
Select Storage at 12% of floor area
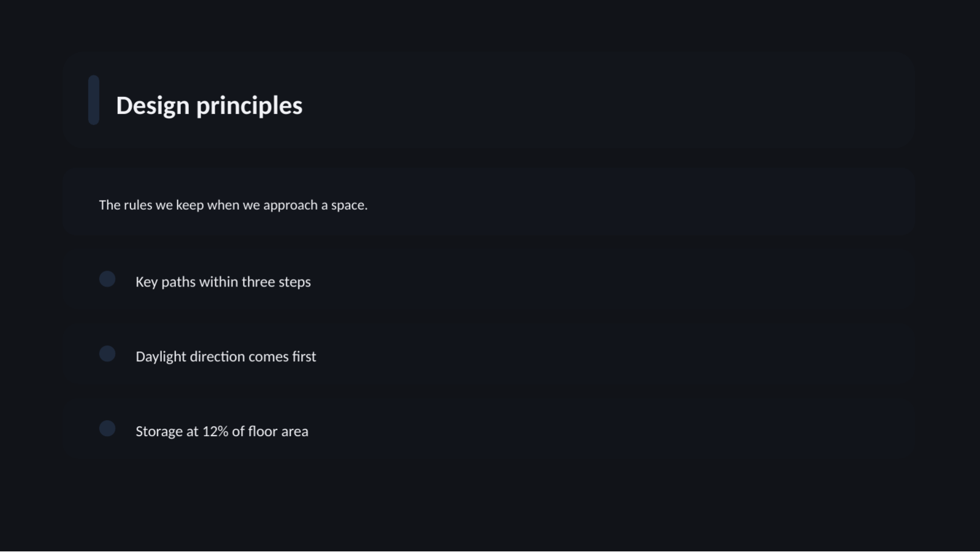coord(222,431)
